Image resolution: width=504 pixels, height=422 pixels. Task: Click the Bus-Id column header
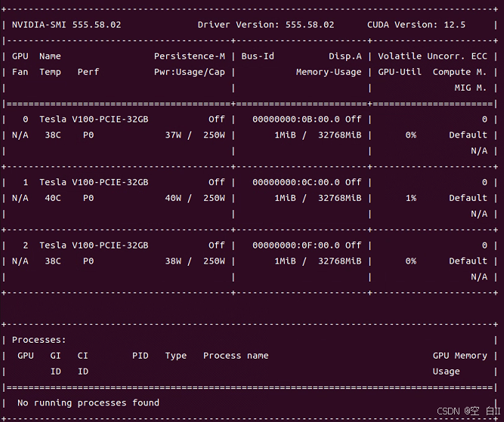point(258,56)
